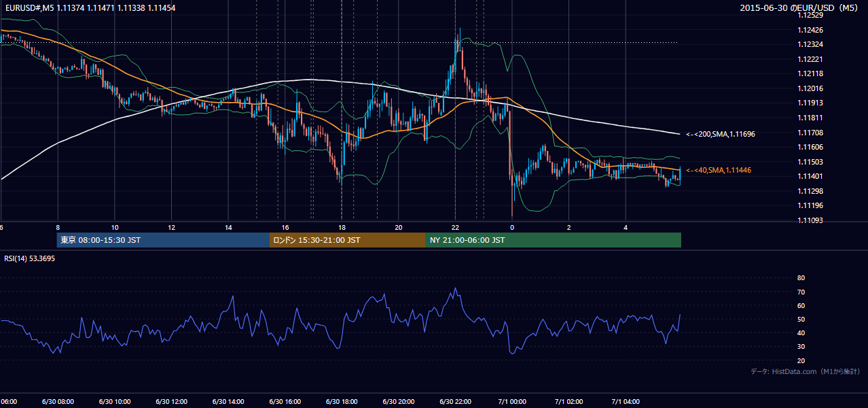Click the 6/30 18:00 time label
The width and height of the screenshot is (868, 408).
[342, 401]
